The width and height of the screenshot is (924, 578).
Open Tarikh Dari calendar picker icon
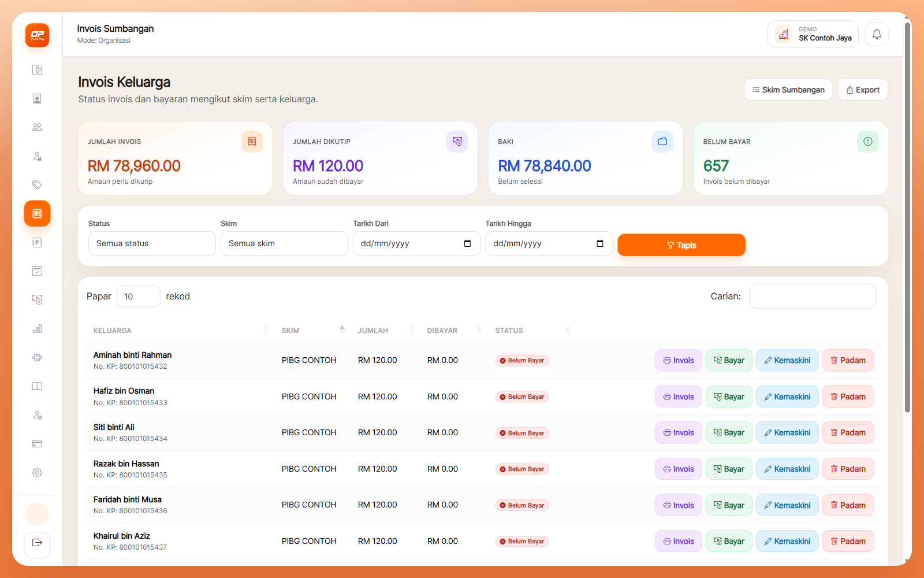coord(467,243)
